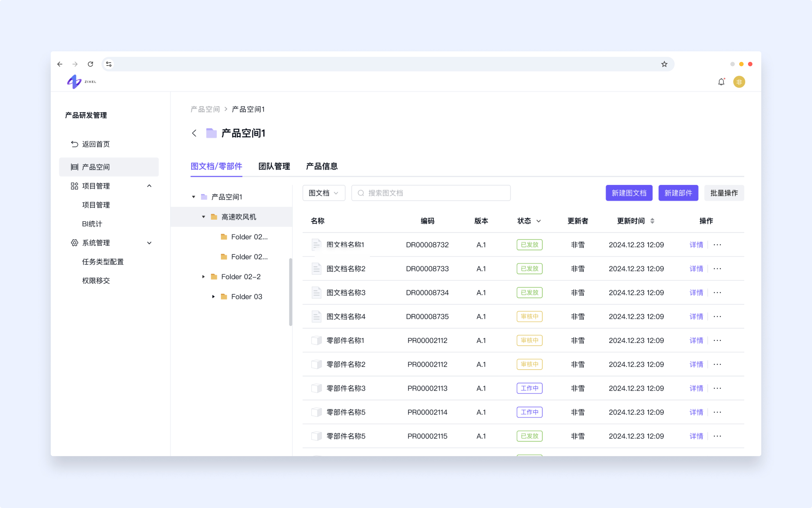
Task: Expand the Folder 03 tree arrow
Action: pyautogui.click(x=213, y=297)
